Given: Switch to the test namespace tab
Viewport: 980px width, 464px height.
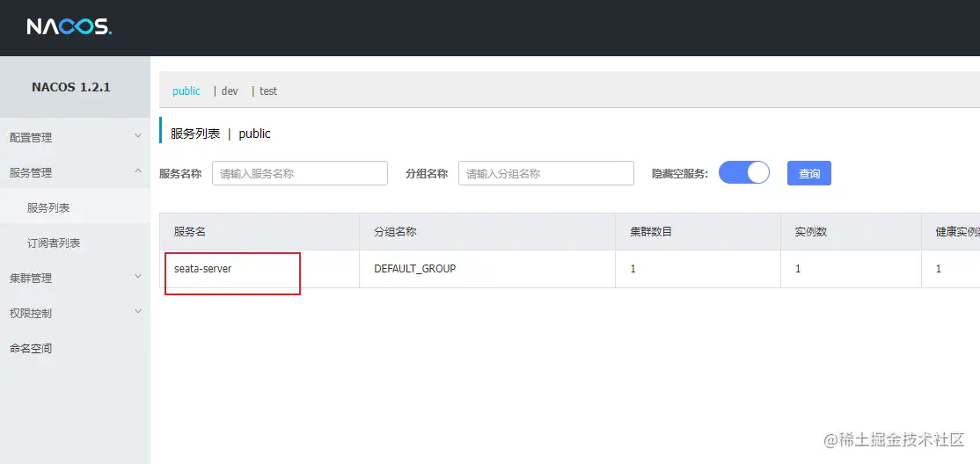Looking at the screenshot, I should [268, 91].
